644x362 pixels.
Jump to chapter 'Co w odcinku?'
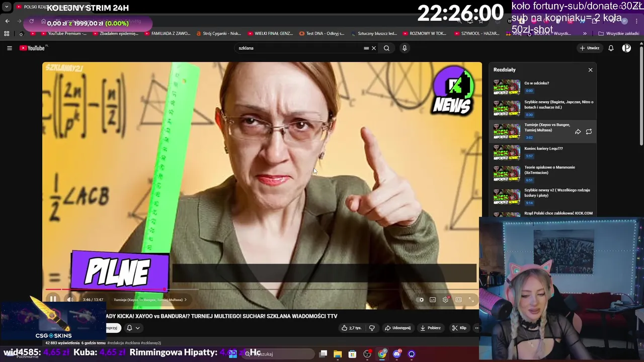[543, 86]
